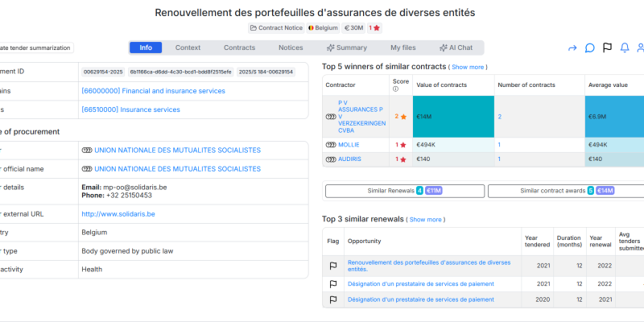644x322 pixels.
Task: Click the Contract Notice badge
Action: 276,28
